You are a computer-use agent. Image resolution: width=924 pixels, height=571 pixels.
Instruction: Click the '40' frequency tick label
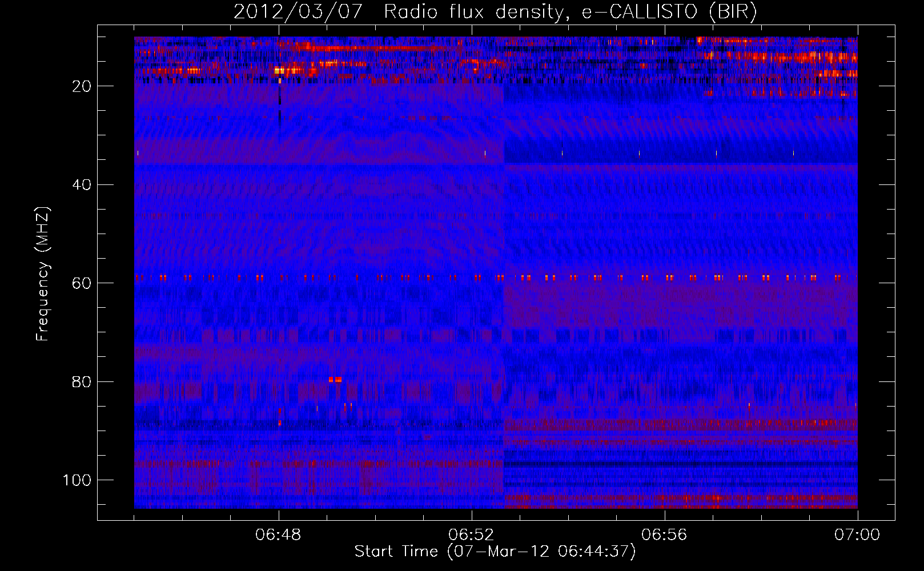coord(82,185)
